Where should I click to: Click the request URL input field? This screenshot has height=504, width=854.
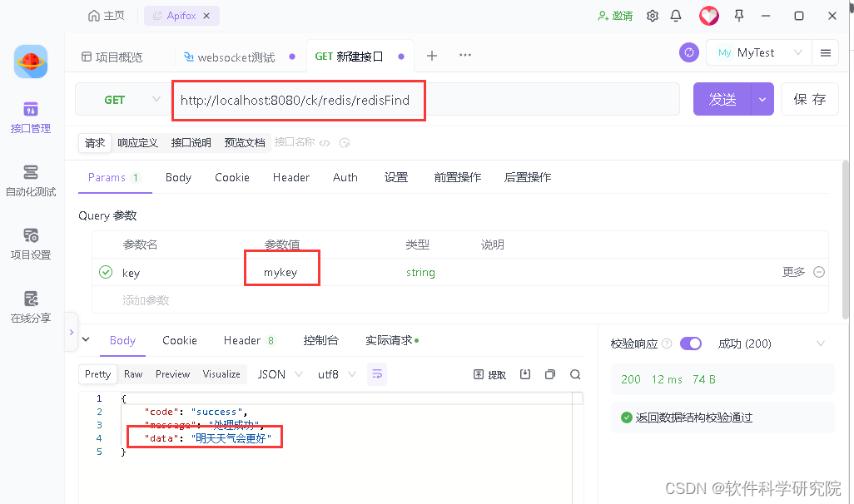(x=426, y=100)
